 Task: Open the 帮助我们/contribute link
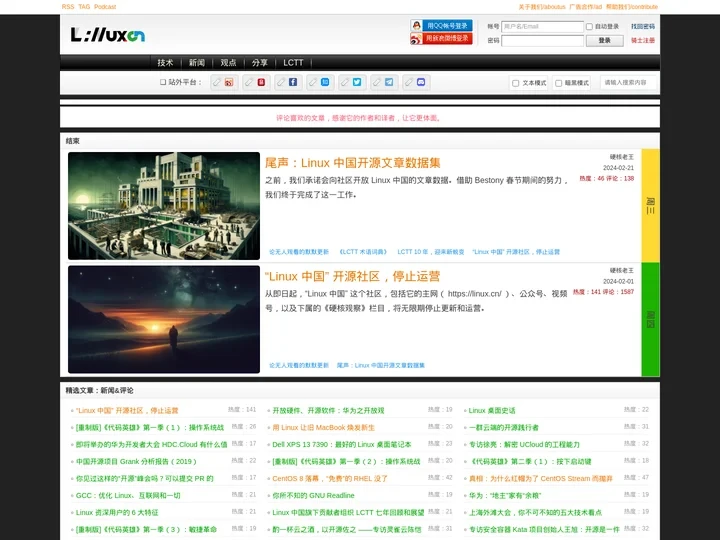[632, 7]
